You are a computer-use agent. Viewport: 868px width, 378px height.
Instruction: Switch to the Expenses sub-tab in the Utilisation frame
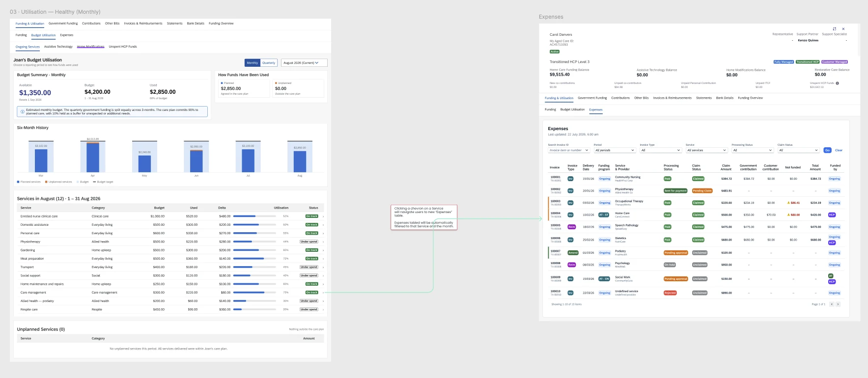[x=67, y=35]
